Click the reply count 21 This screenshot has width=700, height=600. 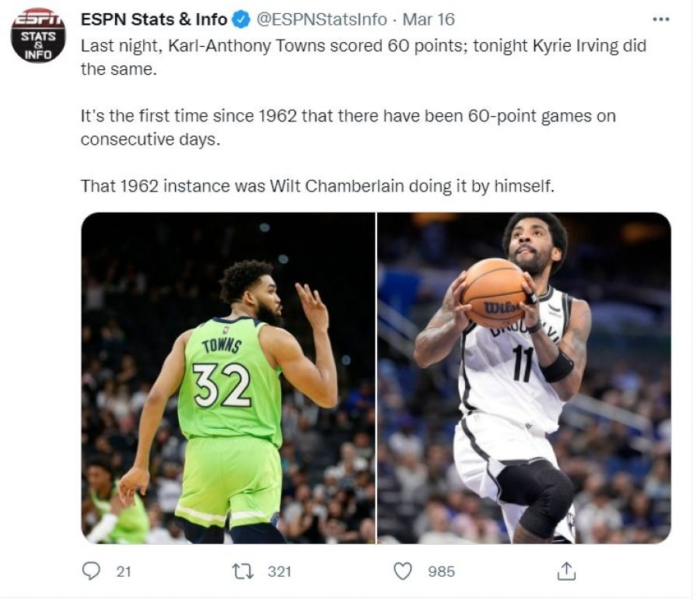click(x=124, y=572)
